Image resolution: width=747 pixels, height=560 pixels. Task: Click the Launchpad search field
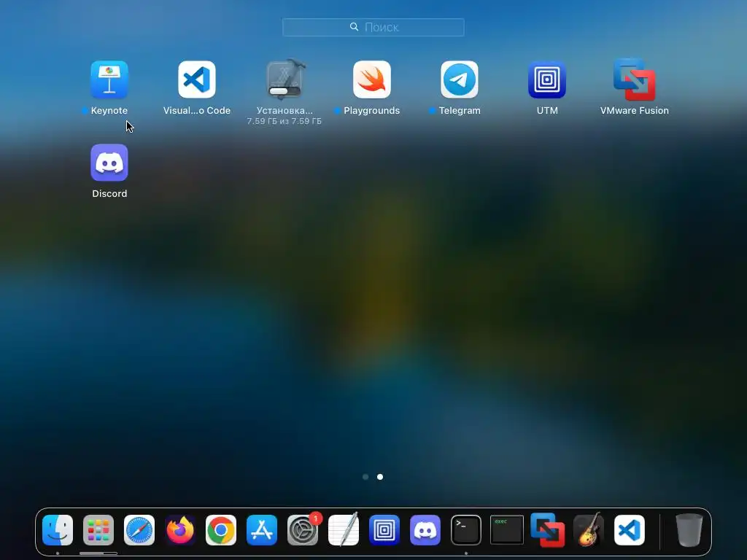point(373,27)
